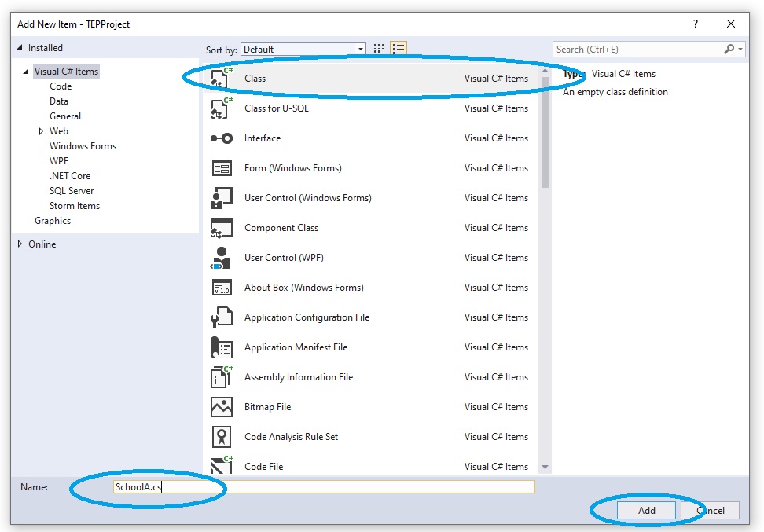Open the Sort by dropdown
This screenshot has height=532, width=764.
[362, 48]
